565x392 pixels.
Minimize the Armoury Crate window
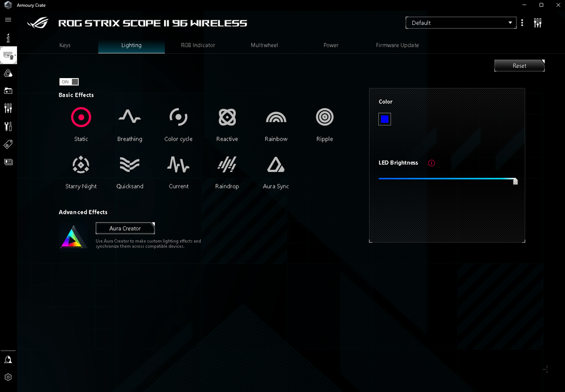[x=524, y=5]
